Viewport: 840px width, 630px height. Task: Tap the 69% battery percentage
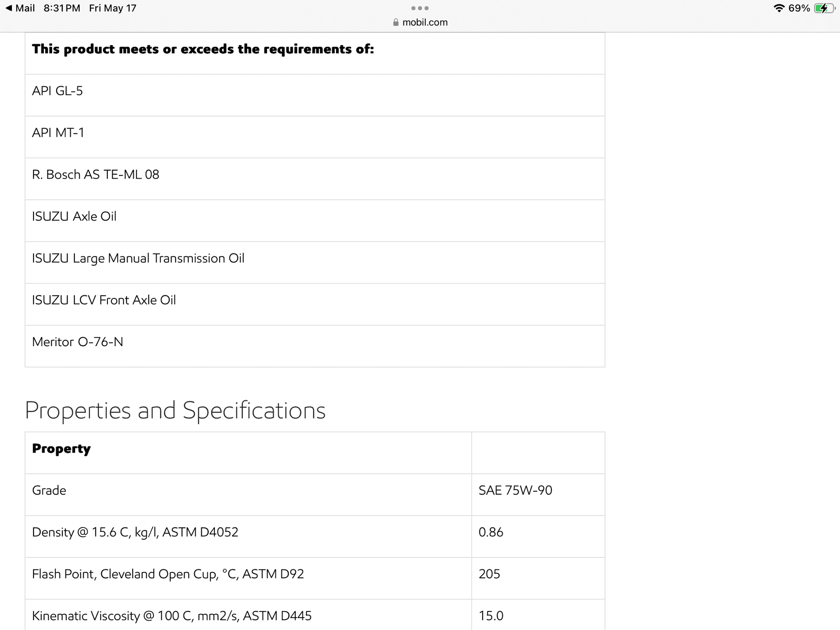(799, 8)
